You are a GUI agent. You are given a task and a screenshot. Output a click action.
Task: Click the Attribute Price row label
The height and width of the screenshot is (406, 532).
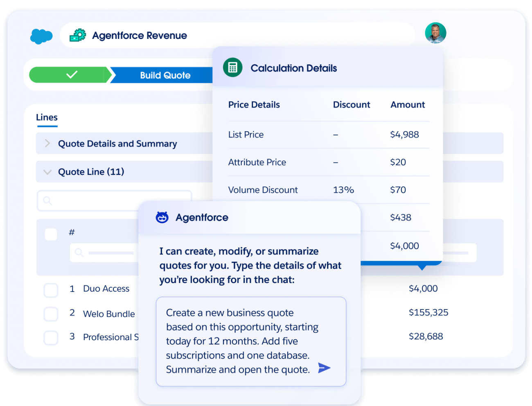coord(257,162)
